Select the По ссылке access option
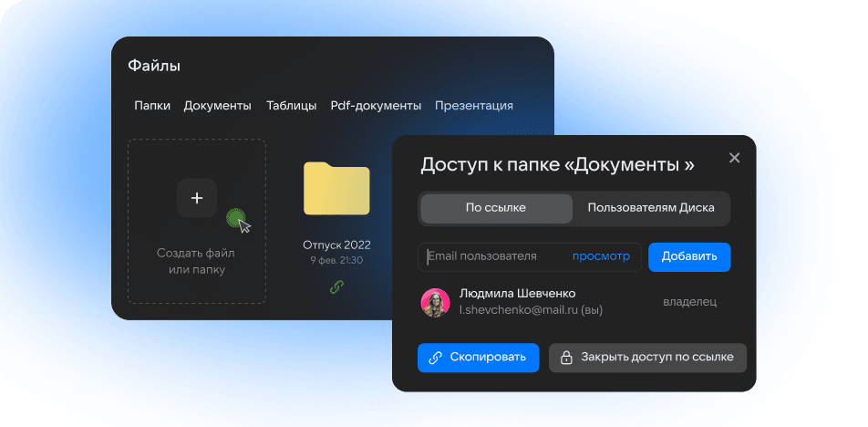The image size is (868, 427). click(x=497, y=208)
